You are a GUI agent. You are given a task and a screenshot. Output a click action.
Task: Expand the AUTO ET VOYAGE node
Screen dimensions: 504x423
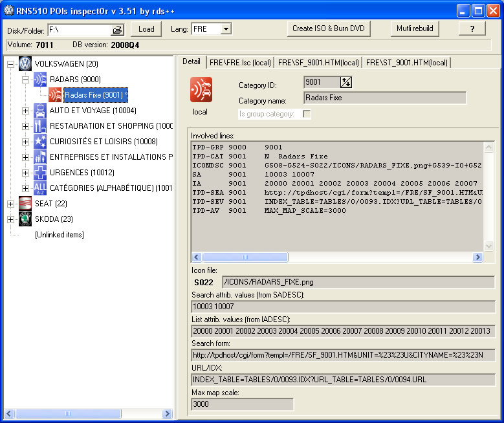(26, 111)
